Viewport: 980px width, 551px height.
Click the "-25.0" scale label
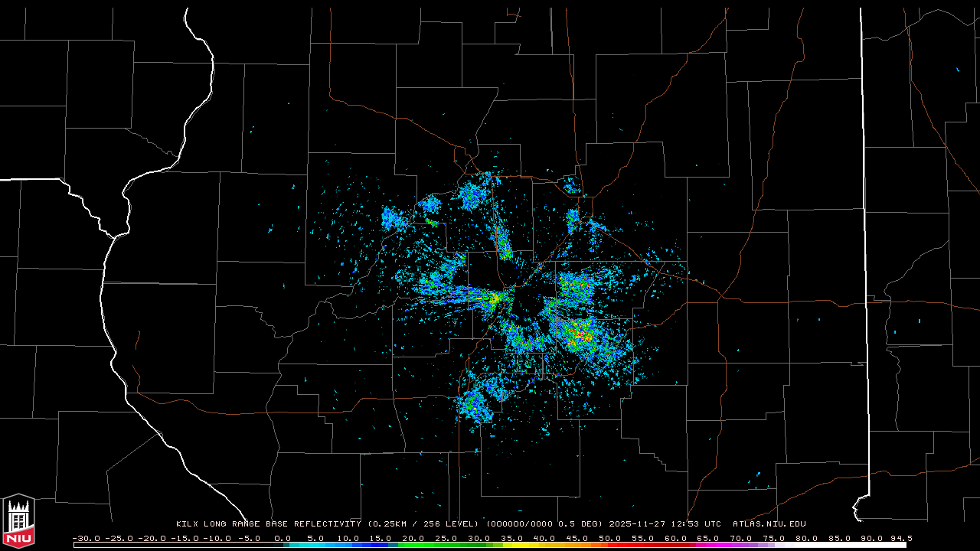click(119, 538)
